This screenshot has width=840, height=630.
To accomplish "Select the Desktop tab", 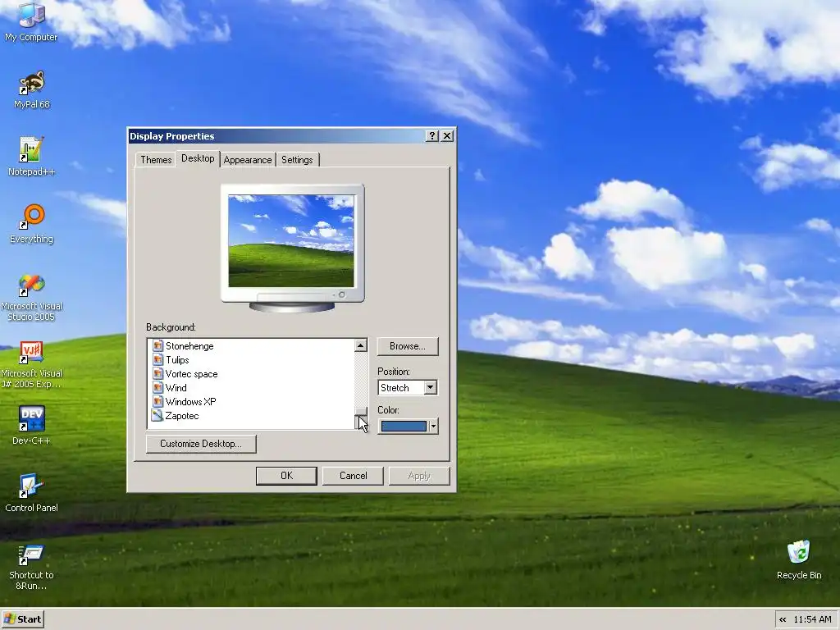I will point(198,158).
